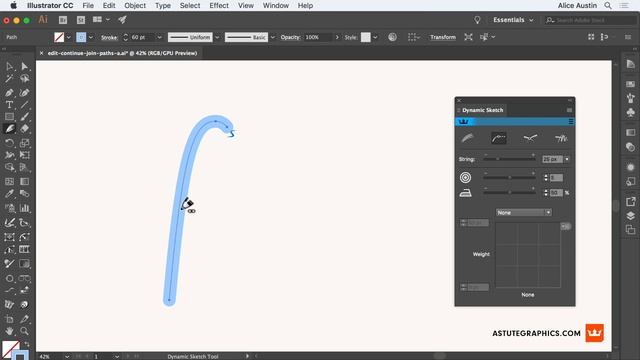Viewport: 640px width, 360px height.
Task: Select the Paintbrush tool
Action: (x=24, y=117)
